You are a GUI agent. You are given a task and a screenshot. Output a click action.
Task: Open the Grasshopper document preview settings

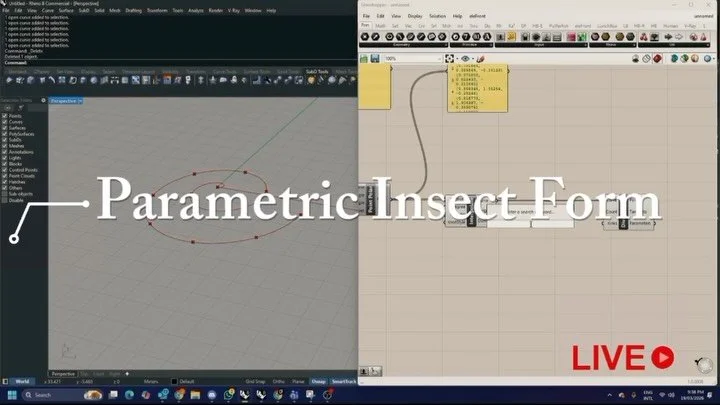pyautogui.click(x=685, y=59)
